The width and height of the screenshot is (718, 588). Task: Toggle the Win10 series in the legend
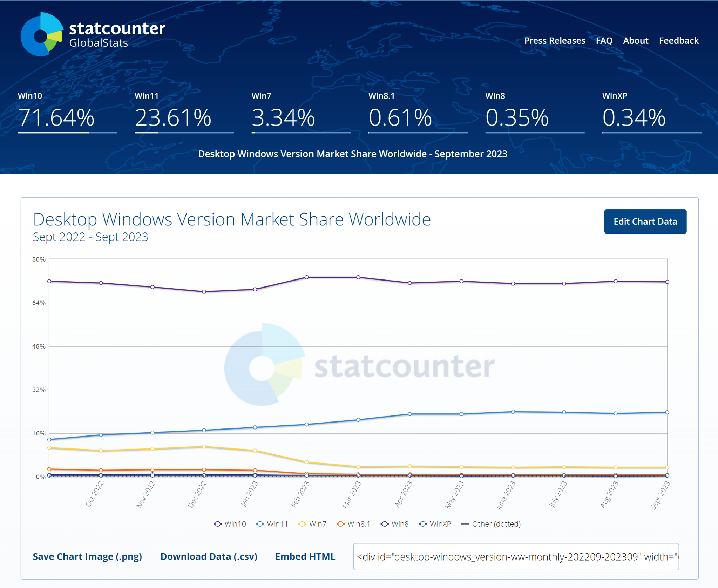coord(230,524)
